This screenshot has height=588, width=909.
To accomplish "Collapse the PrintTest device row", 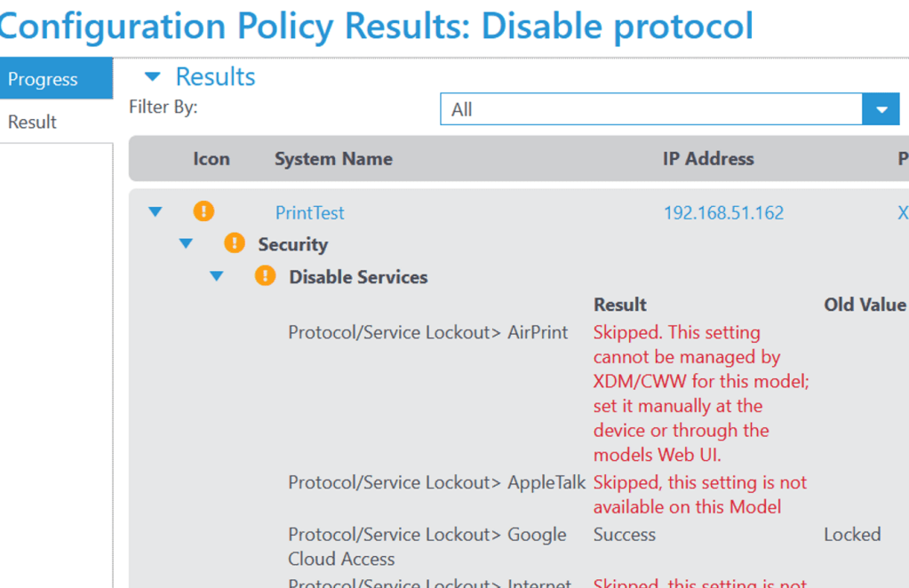I will [155, 212].
